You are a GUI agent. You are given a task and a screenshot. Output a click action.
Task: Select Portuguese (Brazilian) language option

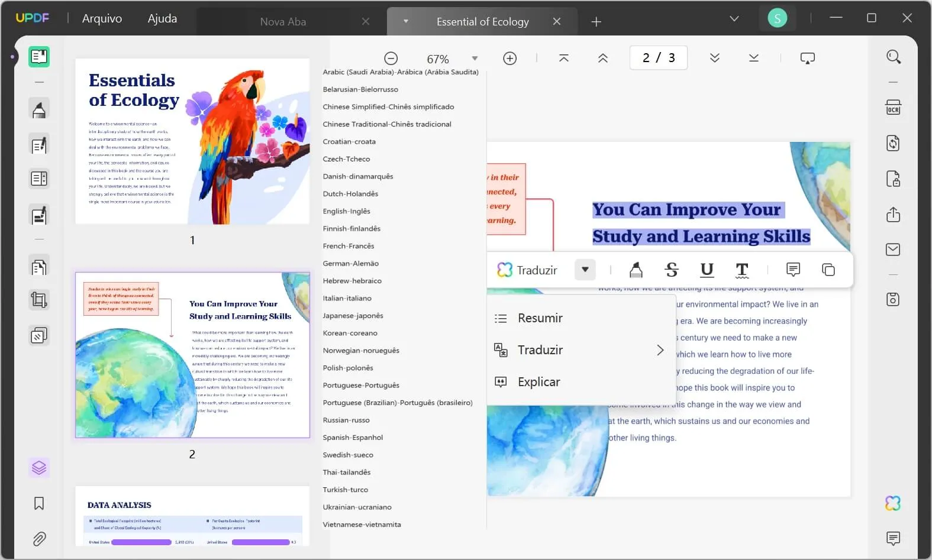(x=398, y=403)
